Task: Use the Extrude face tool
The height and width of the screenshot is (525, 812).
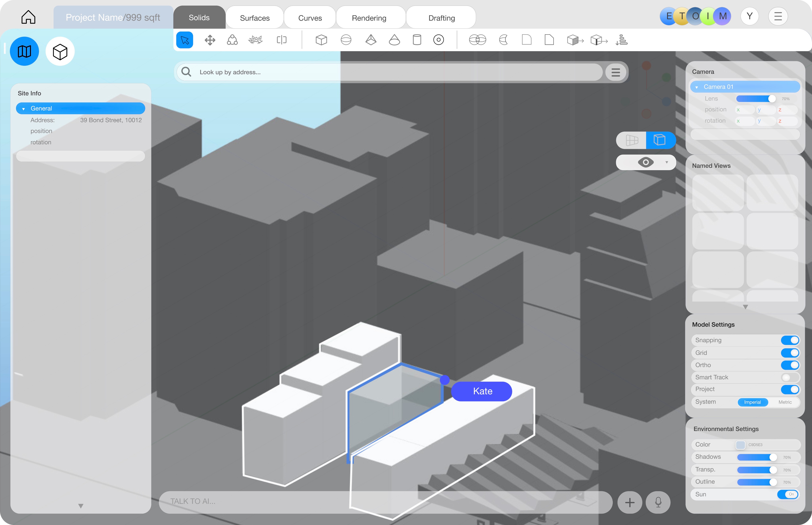Action: tap(575, 40)
